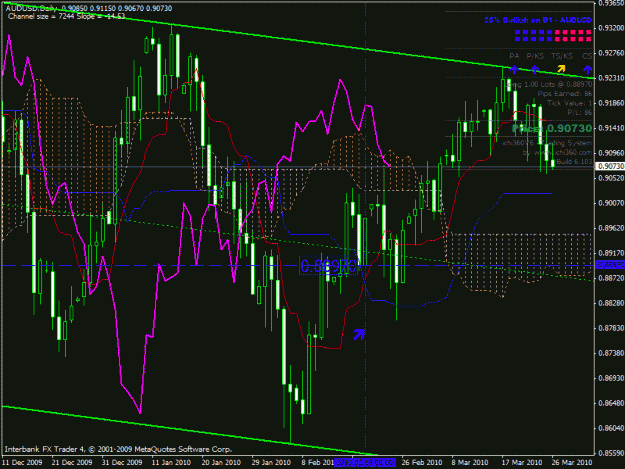Click the 'Build 6.103' text

click(x=574, y=161)
